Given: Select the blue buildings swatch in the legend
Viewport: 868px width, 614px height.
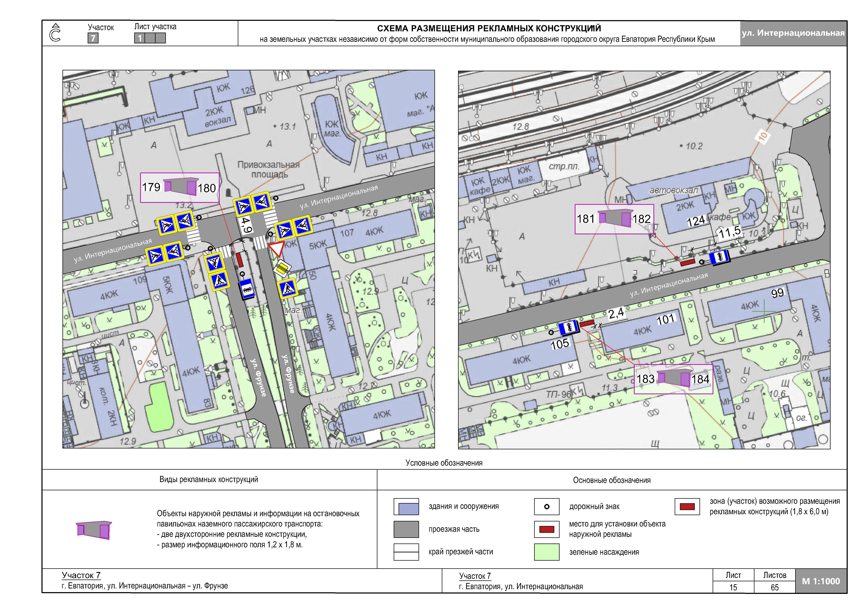Looking at the screenshot, I should (406, 507).
